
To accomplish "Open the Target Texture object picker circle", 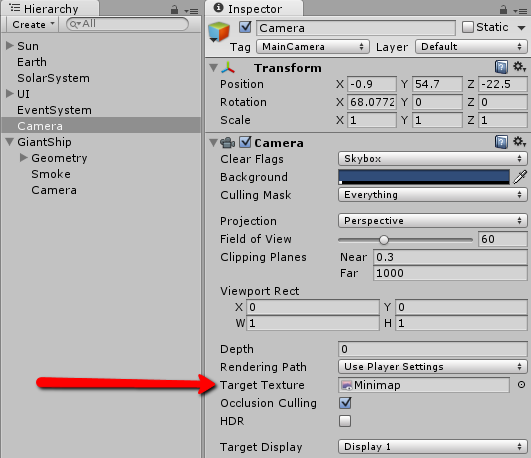I will pos(522,384).
